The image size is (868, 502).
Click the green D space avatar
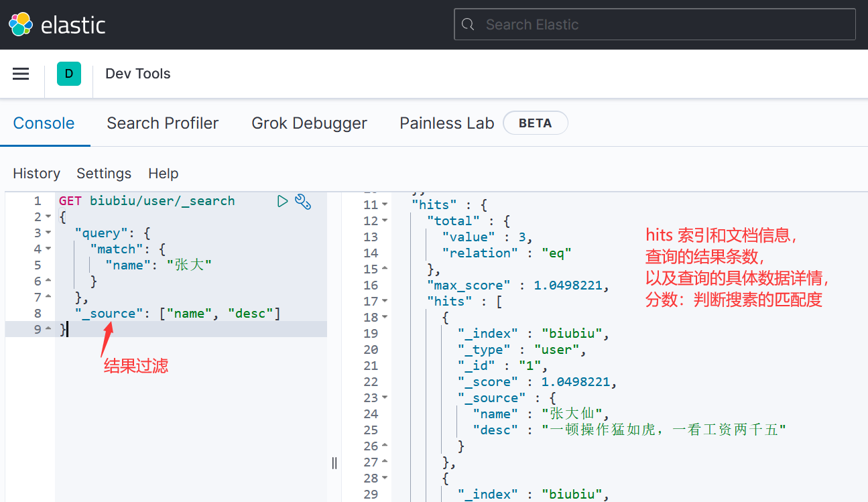coord(69,74)
